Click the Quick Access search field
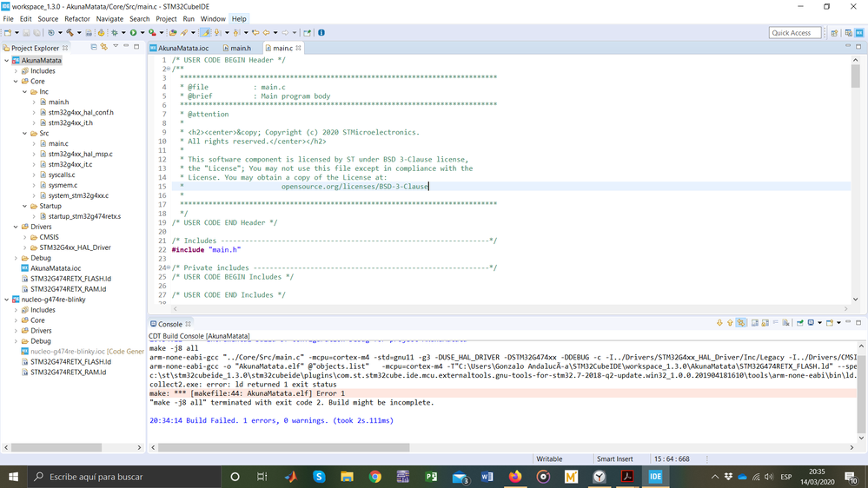 point(795,33)
